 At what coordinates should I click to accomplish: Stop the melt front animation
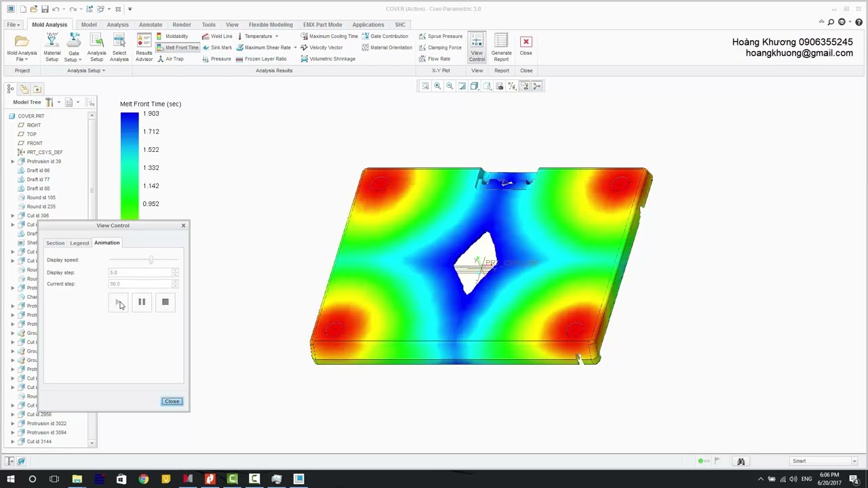(x=165, y=302)
